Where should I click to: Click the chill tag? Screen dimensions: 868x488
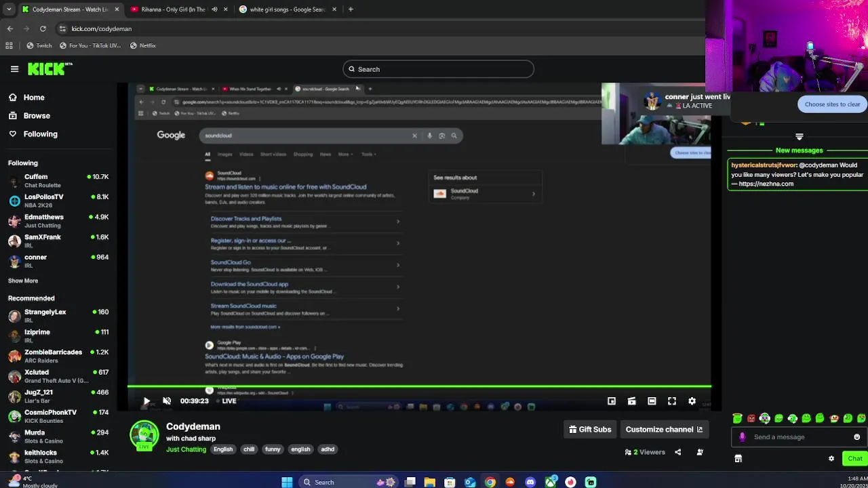tap(249, 449)
